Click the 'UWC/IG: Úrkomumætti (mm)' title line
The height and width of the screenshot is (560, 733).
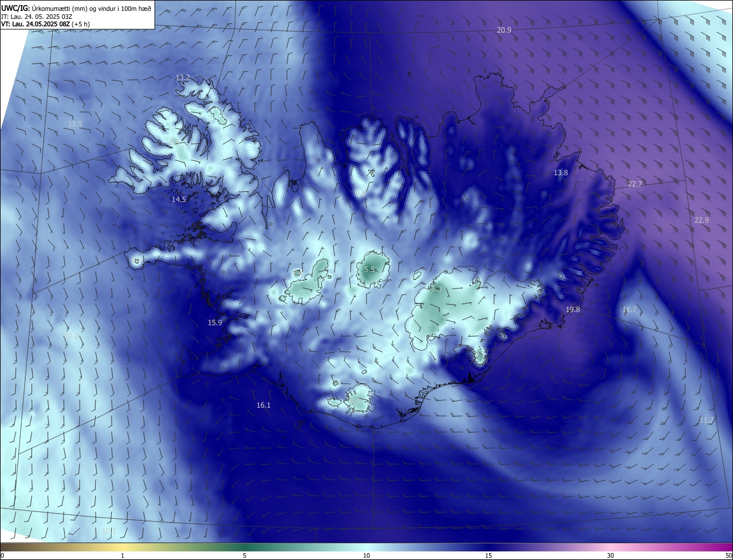(76, 8)
